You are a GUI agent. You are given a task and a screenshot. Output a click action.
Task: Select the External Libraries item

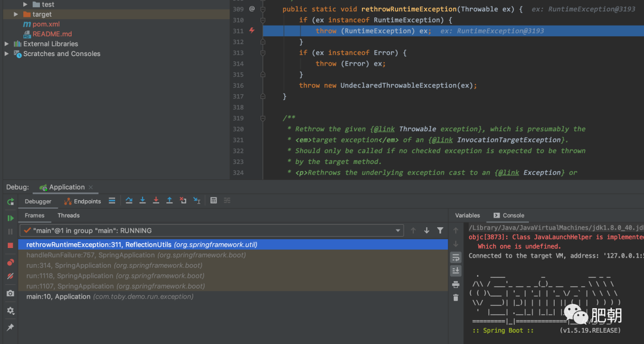pyautogui.click(x=45, y=44)
